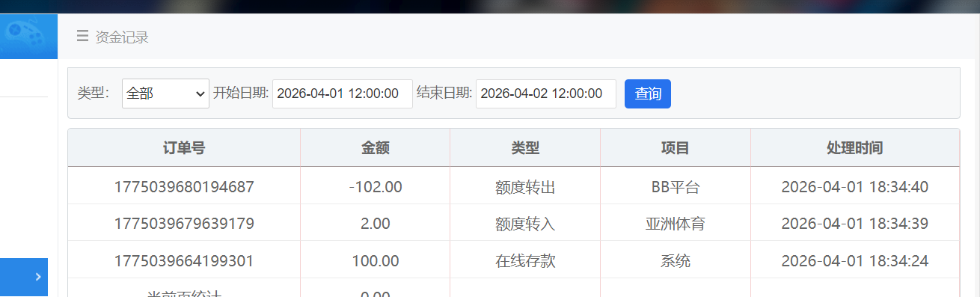Click the timestamp 2026-04-01 18:34:40

click(855, 187)
